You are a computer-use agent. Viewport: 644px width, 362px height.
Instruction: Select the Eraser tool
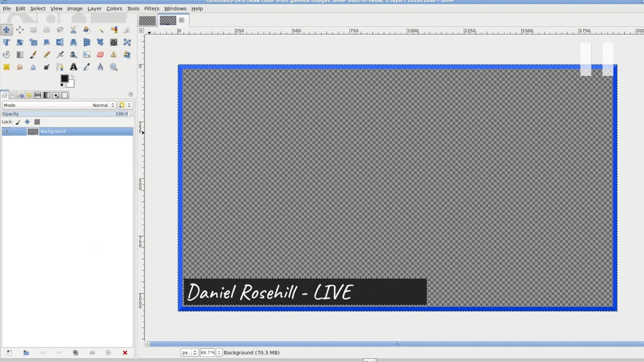(100, 55)
